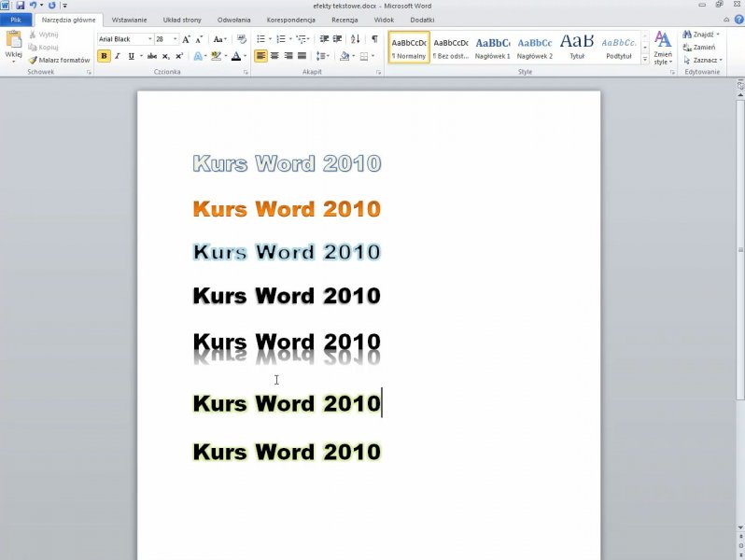Open the Arial Black font name dropdown
The height and width of the screenshot is (560, 745).
pos(150,39)
